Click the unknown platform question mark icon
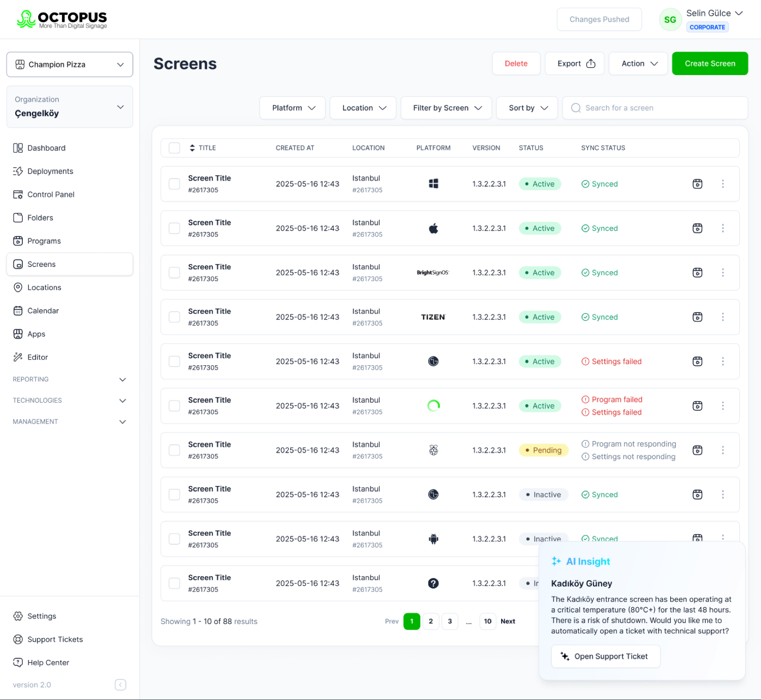The width and height of the screenshot is (761, 700). click(x=433, y=583)
